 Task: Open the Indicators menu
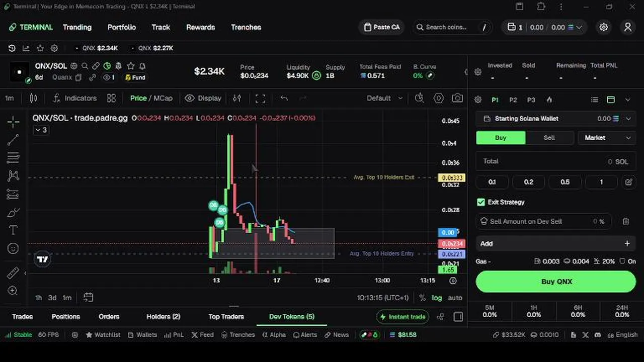[x=74, y=98]
